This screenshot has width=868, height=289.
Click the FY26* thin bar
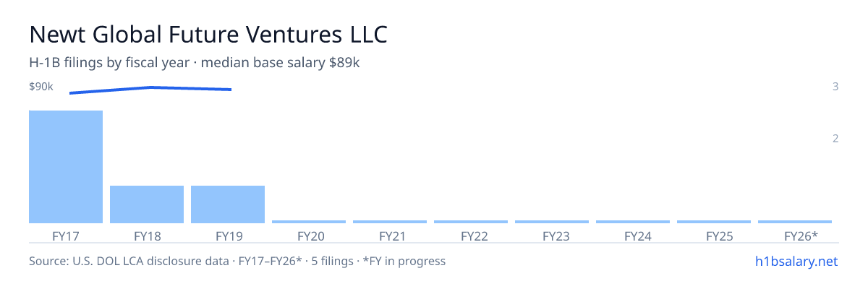tap(795, 222)
